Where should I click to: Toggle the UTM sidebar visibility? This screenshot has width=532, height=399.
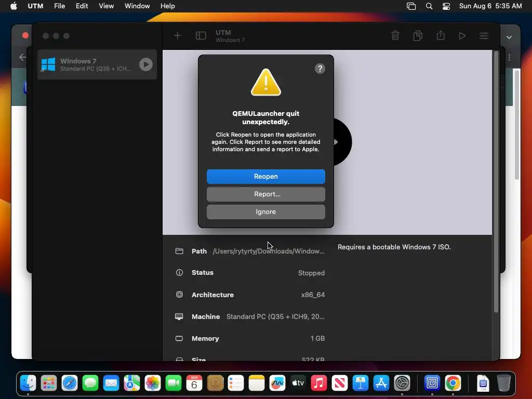[x=201, y=36]
